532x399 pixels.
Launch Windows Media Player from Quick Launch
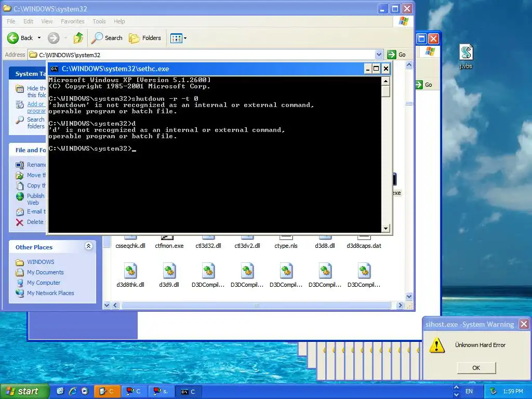85,391
